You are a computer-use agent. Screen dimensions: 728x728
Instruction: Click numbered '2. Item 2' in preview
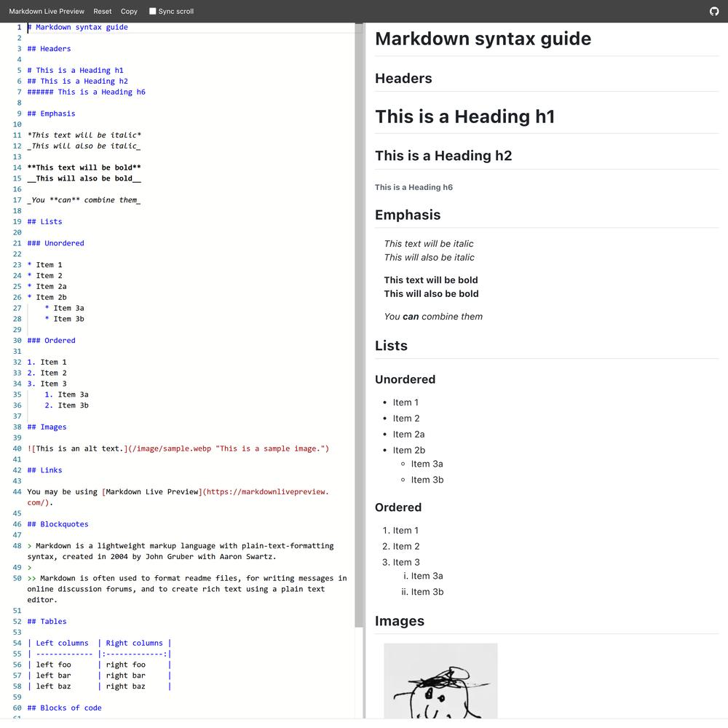coord(401,547)
